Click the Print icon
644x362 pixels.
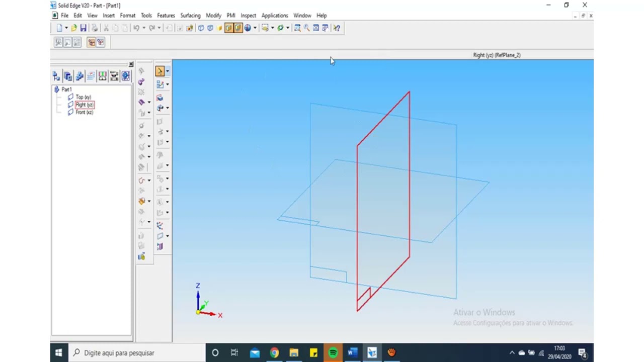tap(95, 28)
